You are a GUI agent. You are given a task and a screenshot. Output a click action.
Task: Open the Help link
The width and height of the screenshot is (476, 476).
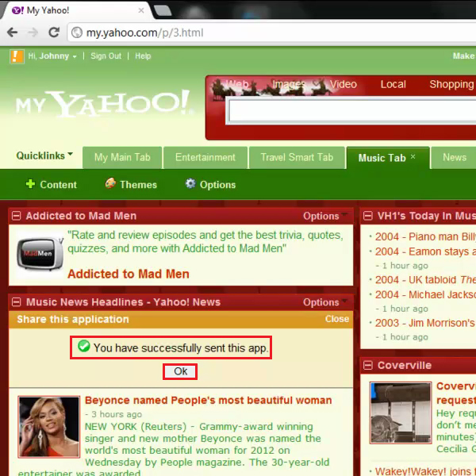143,56
